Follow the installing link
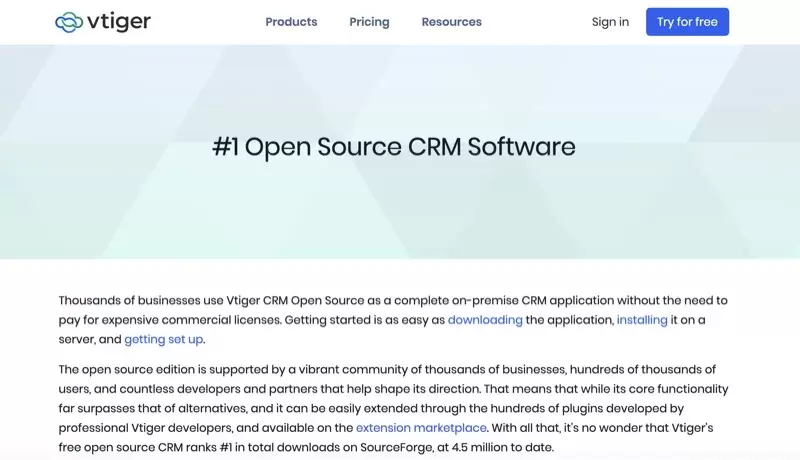The height and width of the screenshot is (460, 800). pyautogui.click(x=642, y=320)
